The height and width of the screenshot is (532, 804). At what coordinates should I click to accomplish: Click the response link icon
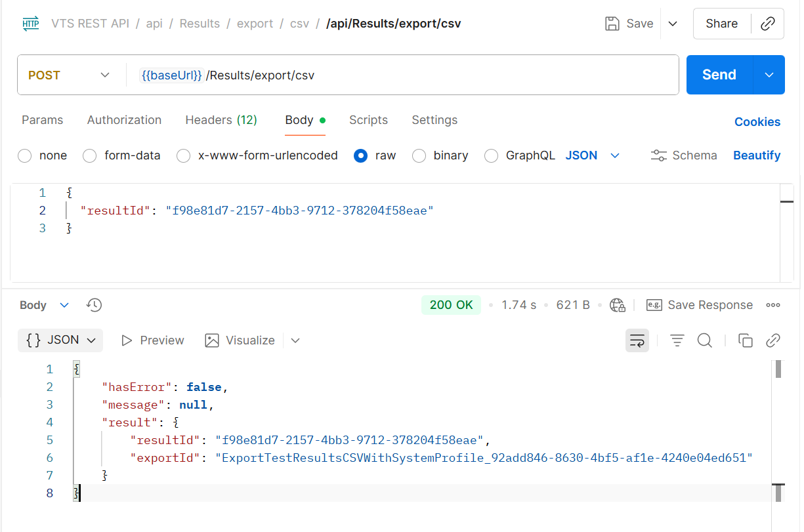pyautogui.click(x=773, y=340)
